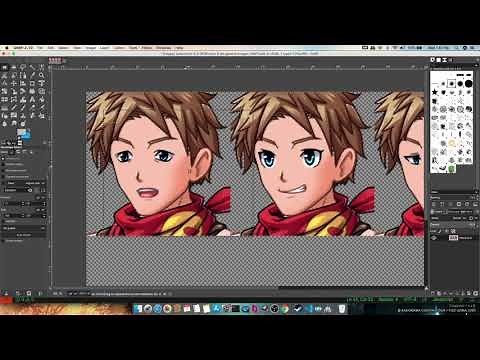Viewport: 480px width, 360px height.
Task: Select the Paintbrush tool
Action: coord(23,107)
